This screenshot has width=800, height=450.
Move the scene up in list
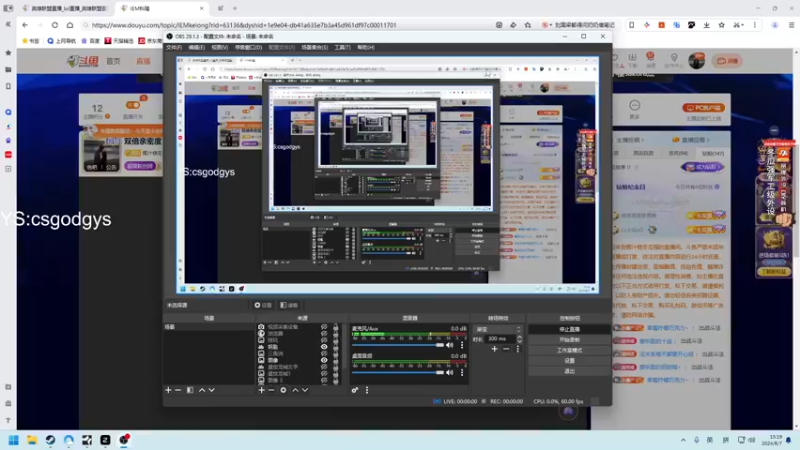pyautogui.click(x=202, y=390)
